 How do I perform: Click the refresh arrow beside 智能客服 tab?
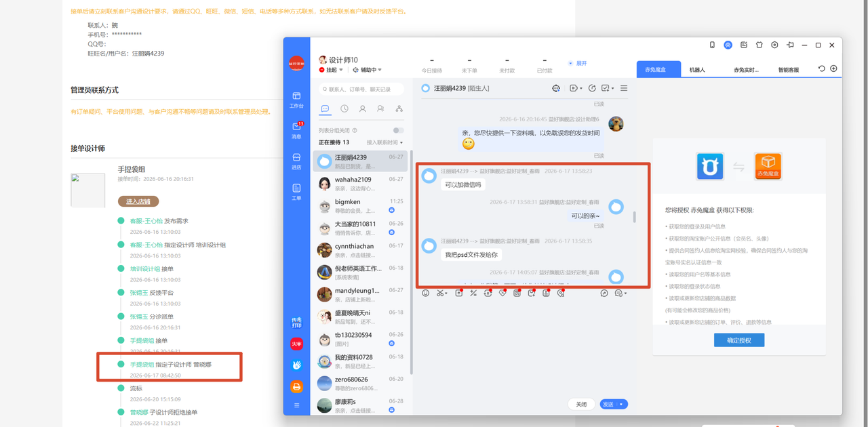pos(822,68)
